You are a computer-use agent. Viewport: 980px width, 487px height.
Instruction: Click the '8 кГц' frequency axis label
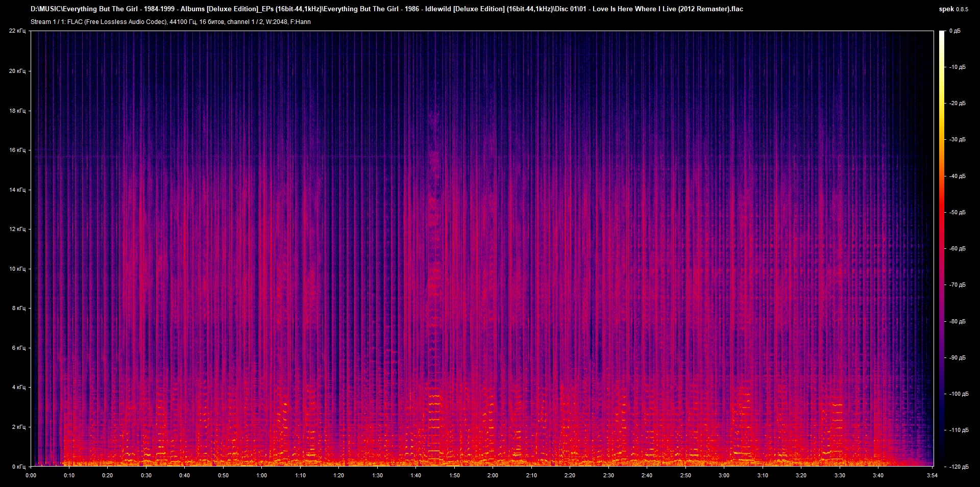click(19, 308)
